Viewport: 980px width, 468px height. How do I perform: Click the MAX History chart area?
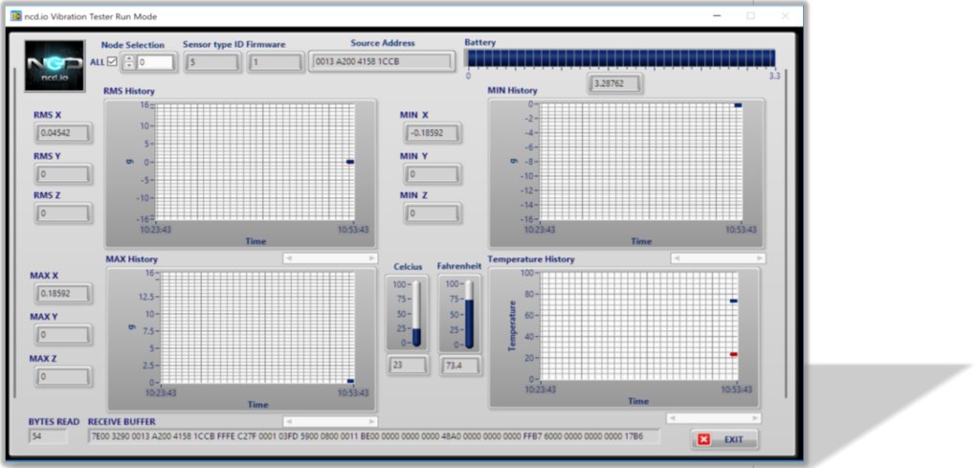257,327
